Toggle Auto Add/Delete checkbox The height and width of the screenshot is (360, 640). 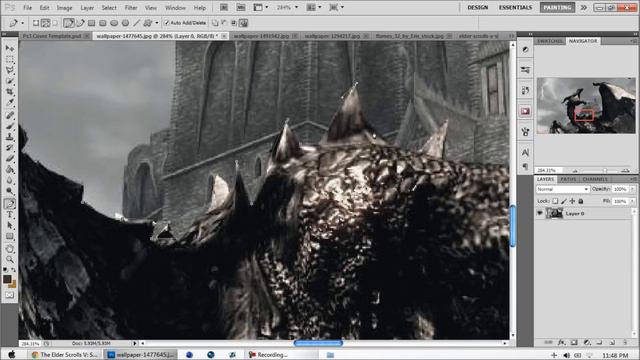point(167,23)
